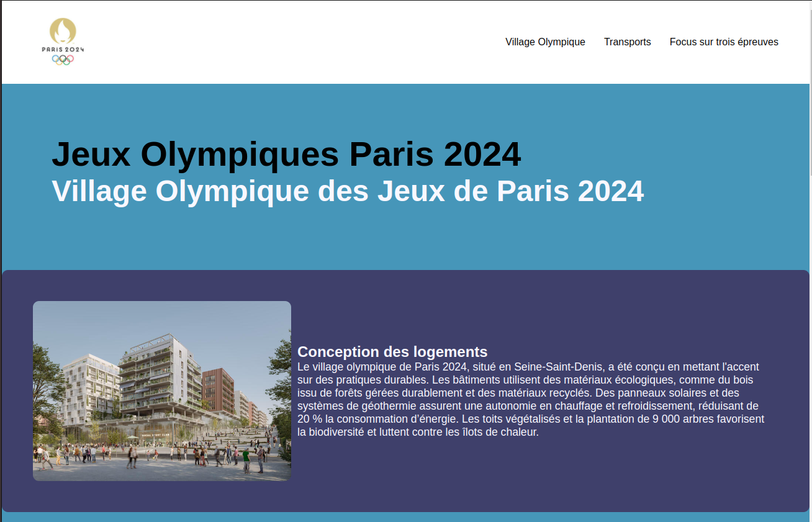Go to the Transports section
812x522 pixels.
[628, 42]
